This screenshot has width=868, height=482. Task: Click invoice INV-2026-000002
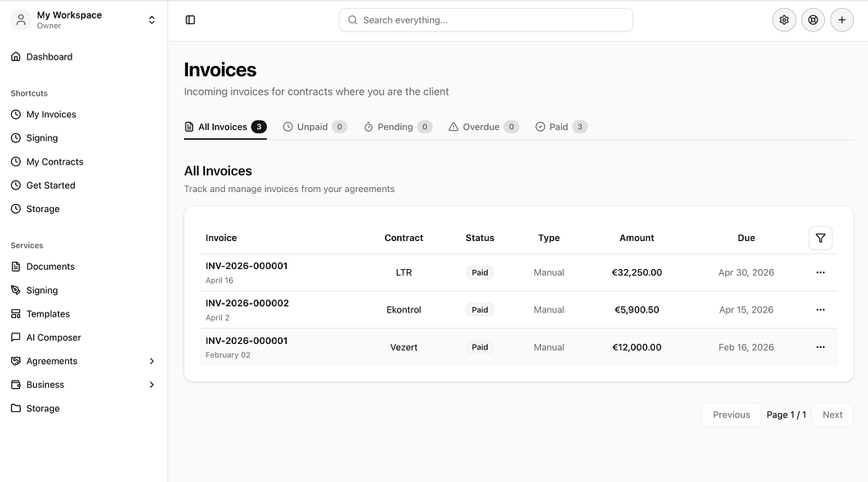coord(247,303)
